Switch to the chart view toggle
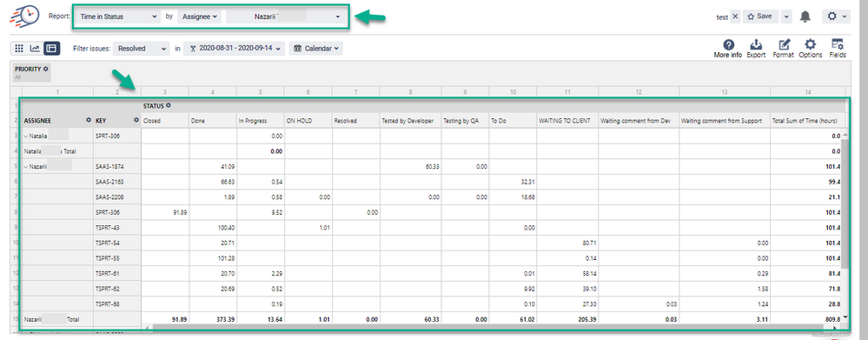Image resolution: width=868 pixels, height=340 pixels. point(35,48)
